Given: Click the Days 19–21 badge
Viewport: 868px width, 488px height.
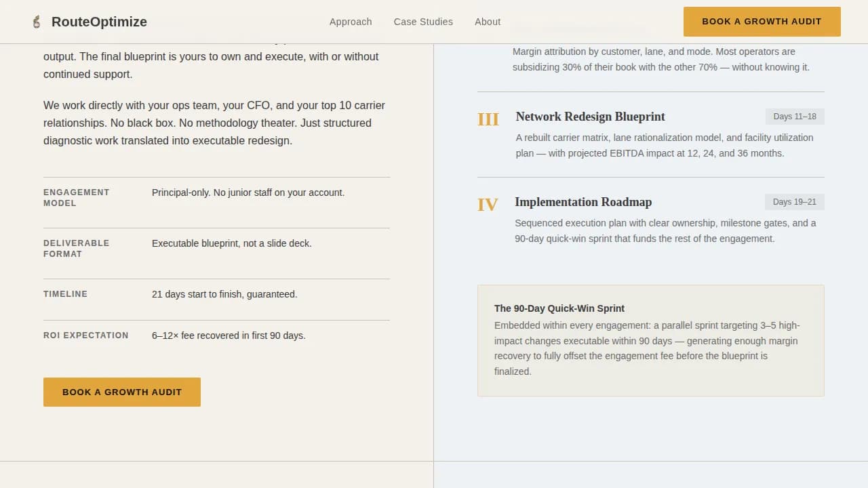Looking at the screenshot, I should [795, 202].
